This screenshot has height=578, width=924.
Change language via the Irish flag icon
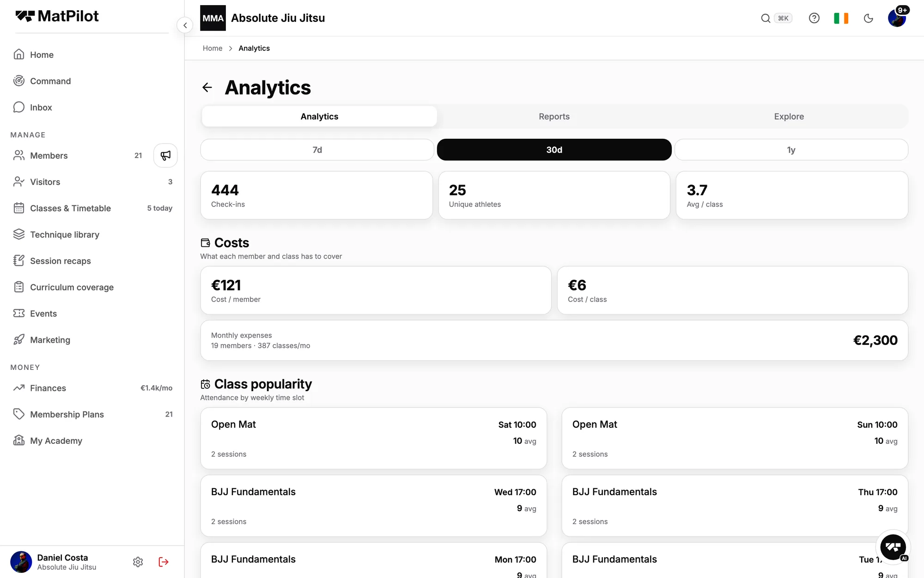(841, 18)
